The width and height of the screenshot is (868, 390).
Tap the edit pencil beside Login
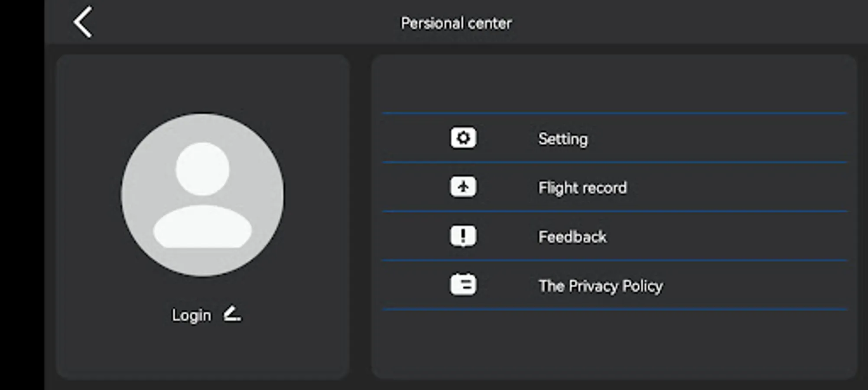tap(232, 315)
